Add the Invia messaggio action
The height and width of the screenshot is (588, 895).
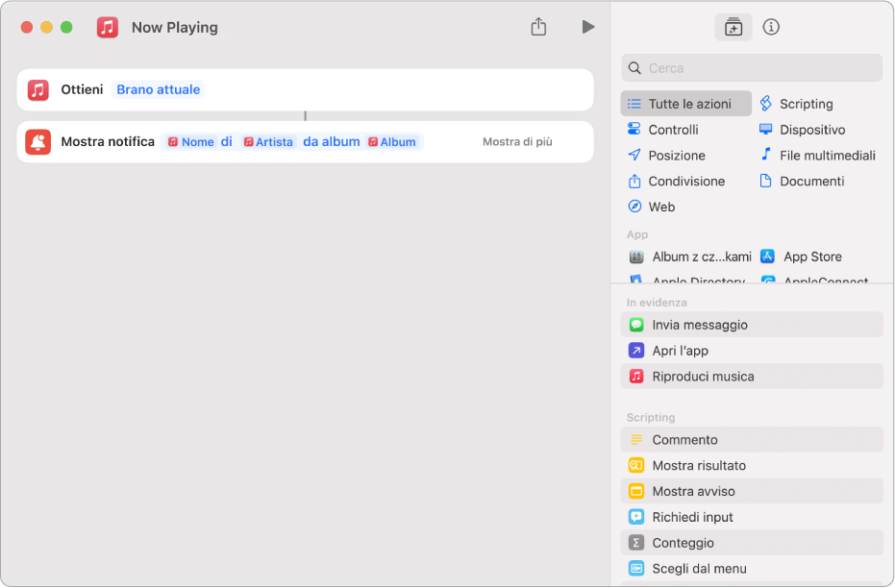click(x=700, y=325)
